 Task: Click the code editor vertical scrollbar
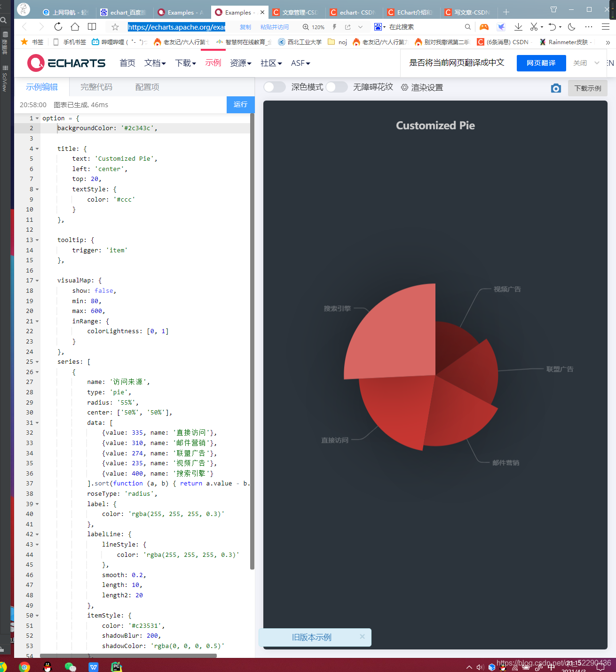coord(252,342)
